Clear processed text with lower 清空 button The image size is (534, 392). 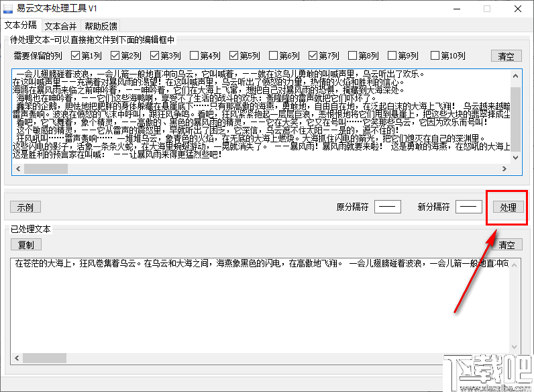click(x=506, y=245)
